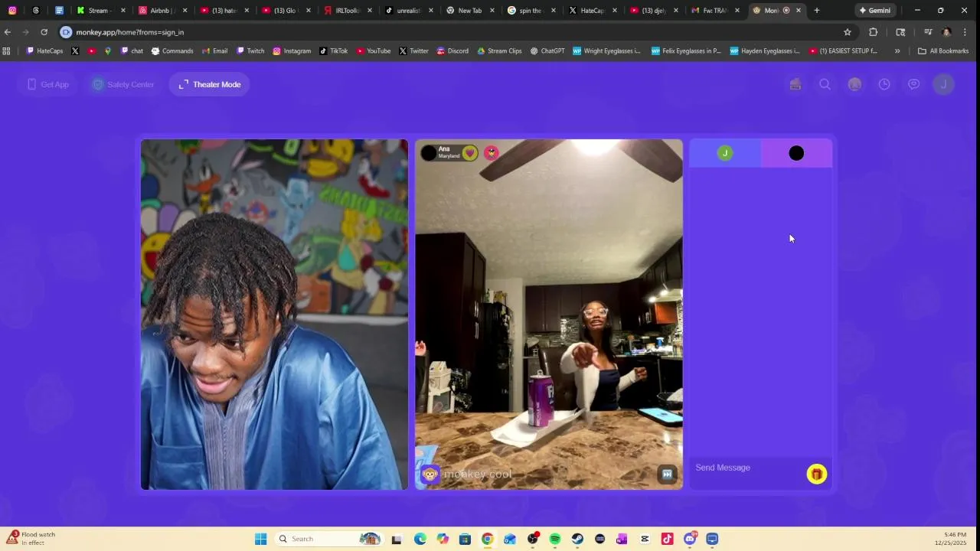
Task: Open the Twitch bookmark
Action: tap(250, 51)
